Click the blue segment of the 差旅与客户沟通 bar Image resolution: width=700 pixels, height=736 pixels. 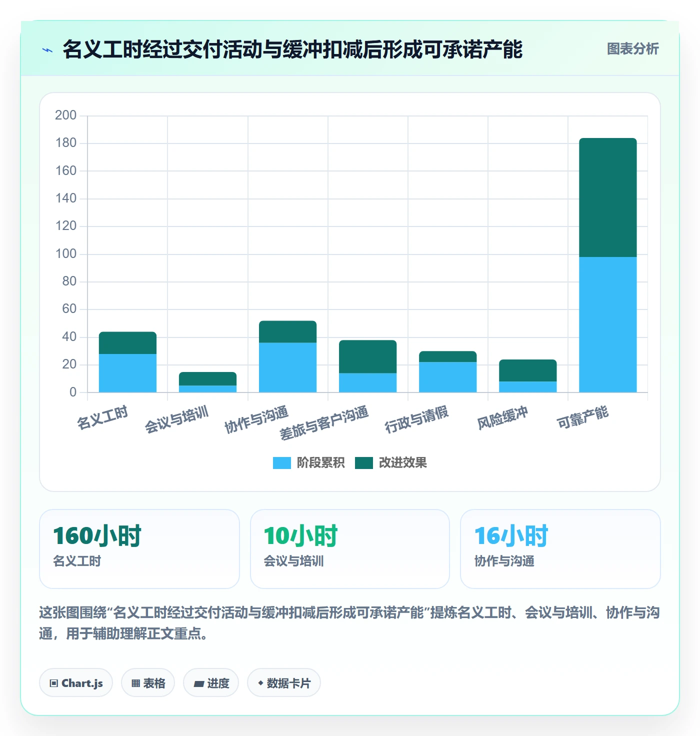pos(367,383)
